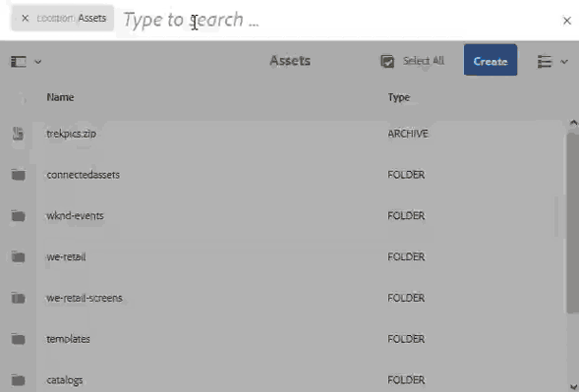Click the scroll up arrow on scrollbar

(x=573, y=123)
